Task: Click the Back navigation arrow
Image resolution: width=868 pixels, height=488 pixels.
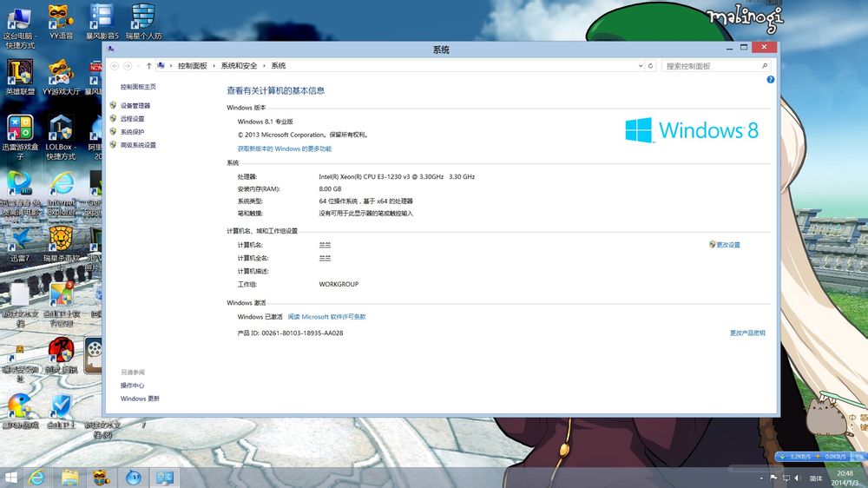Action: (x=115, y=66)
